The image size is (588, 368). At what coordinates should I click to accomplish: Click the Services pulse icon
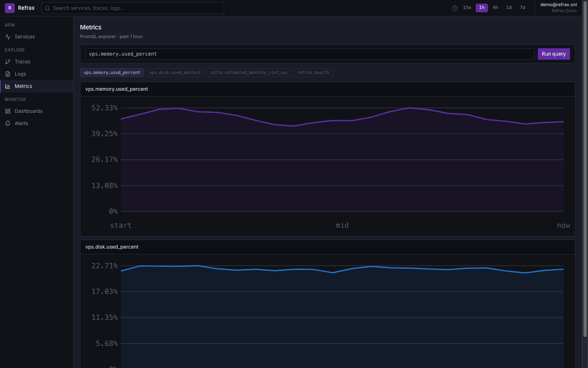tap(8, 37)
